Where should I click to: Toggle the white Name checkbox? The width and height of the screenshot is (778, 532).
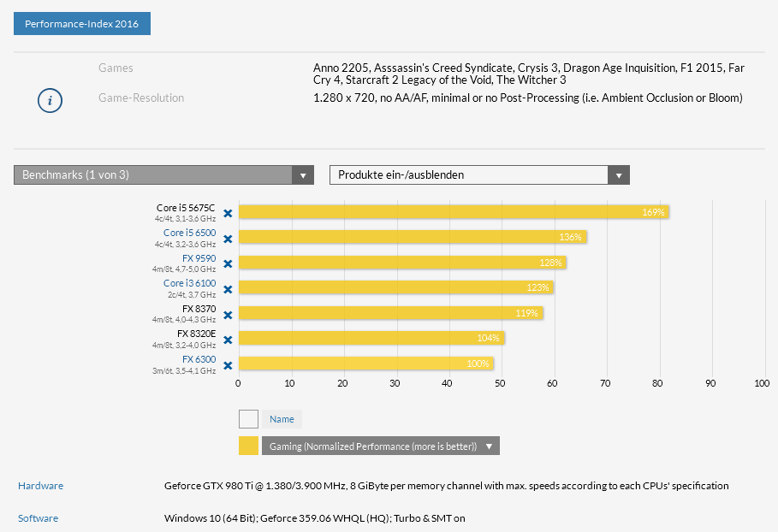point(248,419)
